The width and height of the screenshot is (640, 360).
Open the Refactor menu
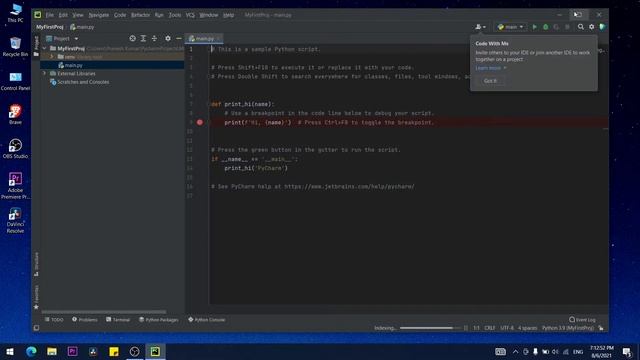[140, 15]
